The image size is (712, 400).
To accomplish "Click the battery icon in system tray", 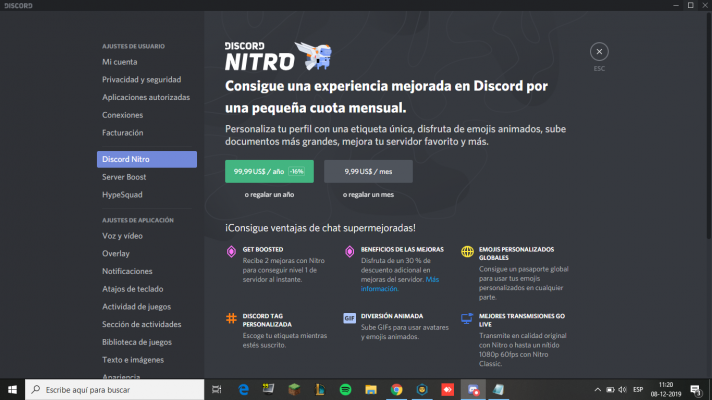I will click(610, 390).
